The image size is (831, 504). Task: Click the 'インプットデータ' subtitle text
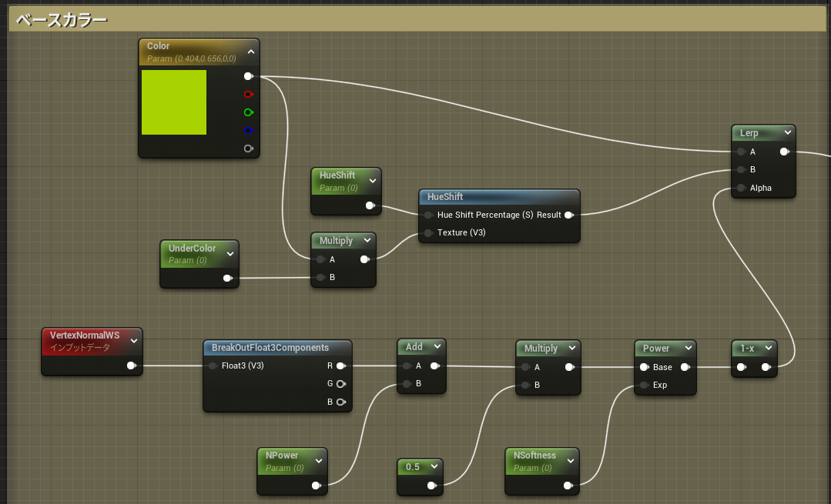pyautogui.click(x=80, y=347)
